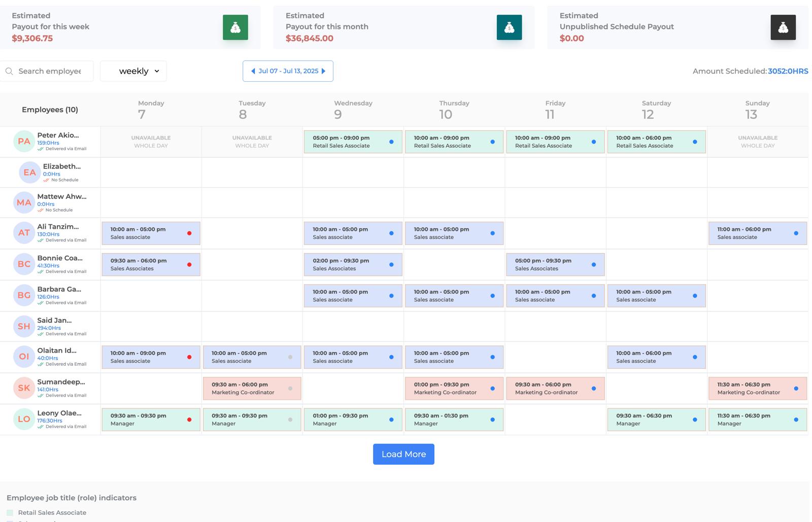This screenshot has height=522, width=812.
Task: Click Peter Akio's PA avatar
Action: point(24,142)
